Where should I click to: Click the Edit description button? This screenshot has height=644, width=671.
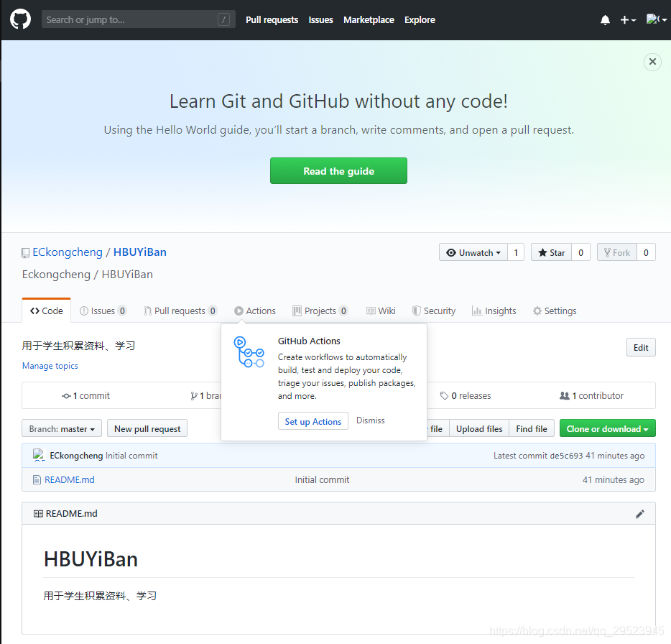point(641,347)
